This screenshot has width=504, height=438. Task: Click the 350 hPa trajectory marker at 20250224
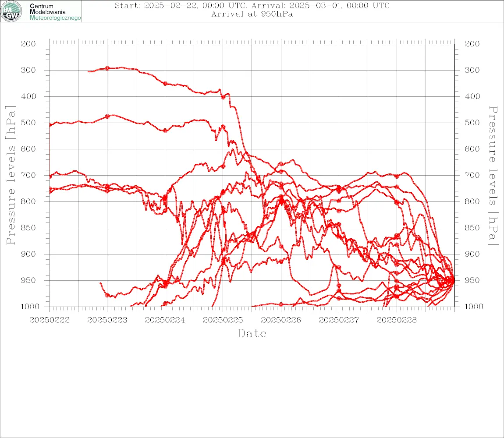(x=165, y=84)
